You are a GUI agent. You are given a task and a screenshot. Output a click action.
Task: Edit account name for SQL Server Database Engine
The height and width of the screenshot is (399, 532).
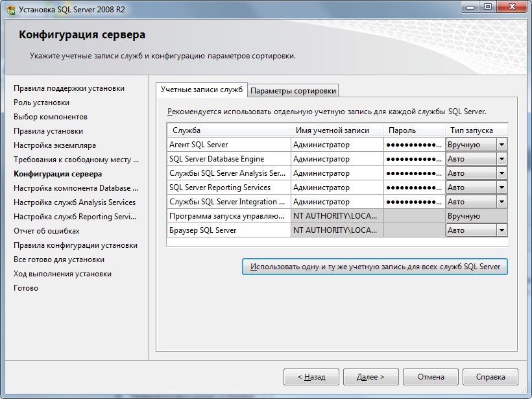[x=337, y=159]
